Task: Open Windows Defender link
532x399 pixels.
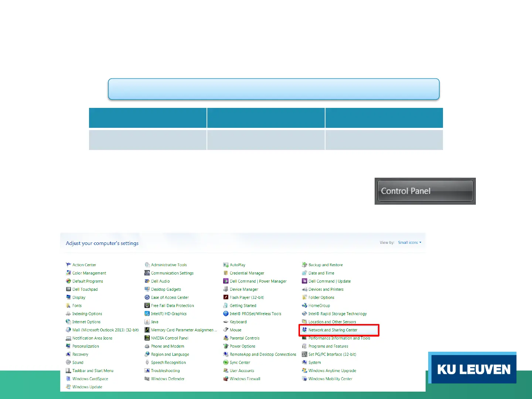Action: 168,379
